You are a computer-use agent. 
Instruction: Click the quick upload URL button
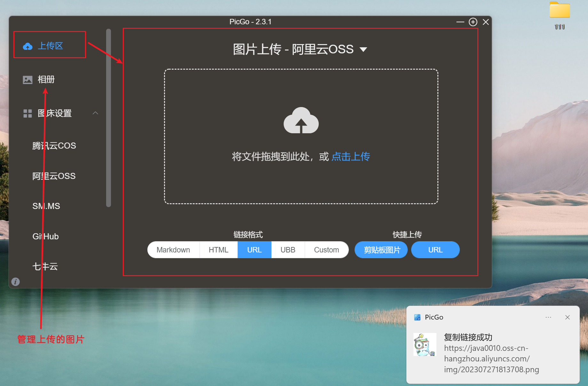[435, 250]
